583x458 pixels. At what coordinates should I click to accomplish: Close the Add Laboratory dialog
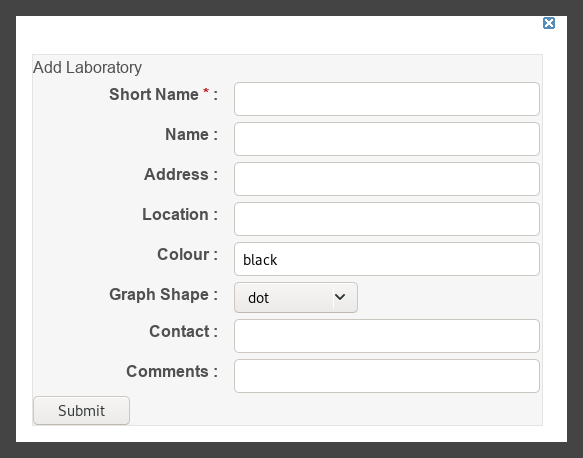(549, 23)
